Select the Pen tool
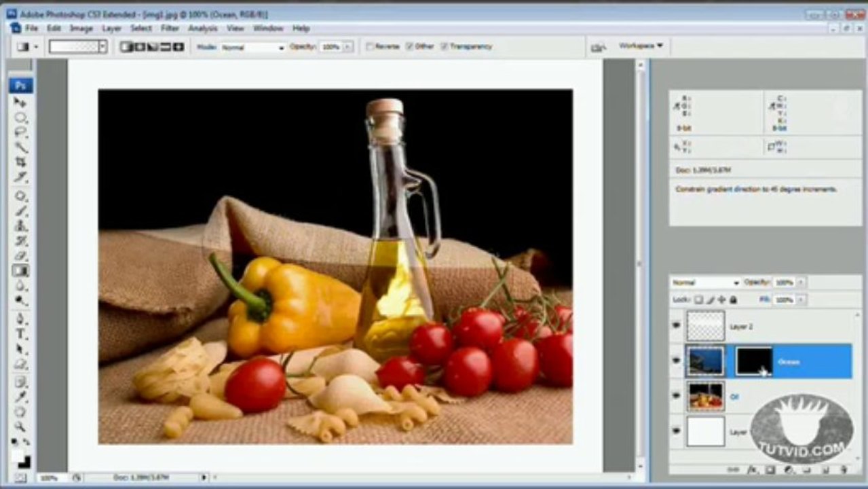Viewport: 868px width, 489px height. [x=21, y=318]
